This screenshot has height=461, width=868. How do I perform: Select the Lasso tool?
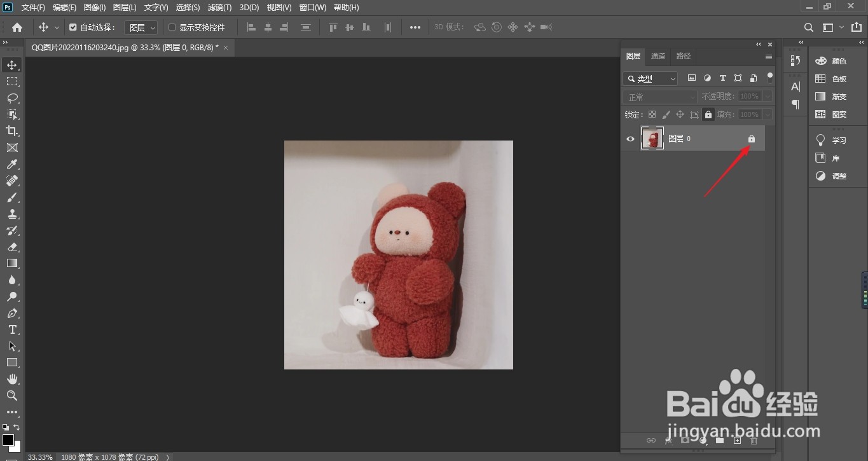coord(12,98)
